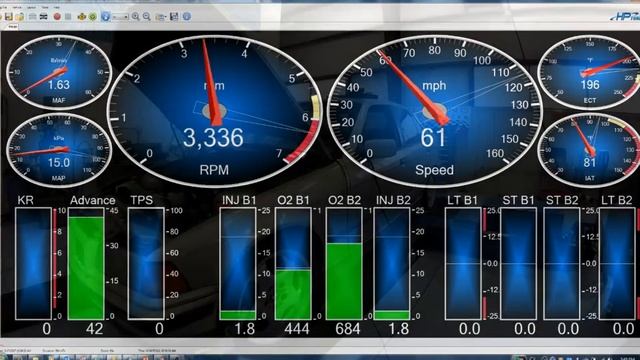Click the O2 B1 value 444
Image resolution: width=640 pixels, height=360 pixels.
tap(297, 329)
